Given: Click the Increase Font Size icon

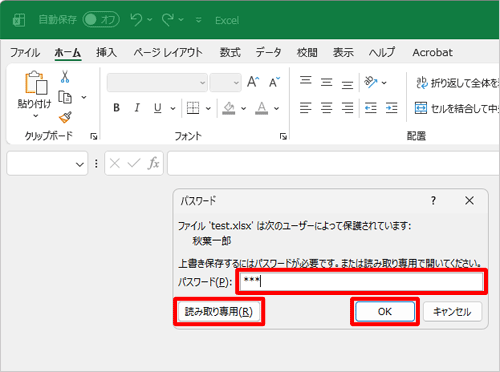Looking at the screenshot, I should 253,82.
